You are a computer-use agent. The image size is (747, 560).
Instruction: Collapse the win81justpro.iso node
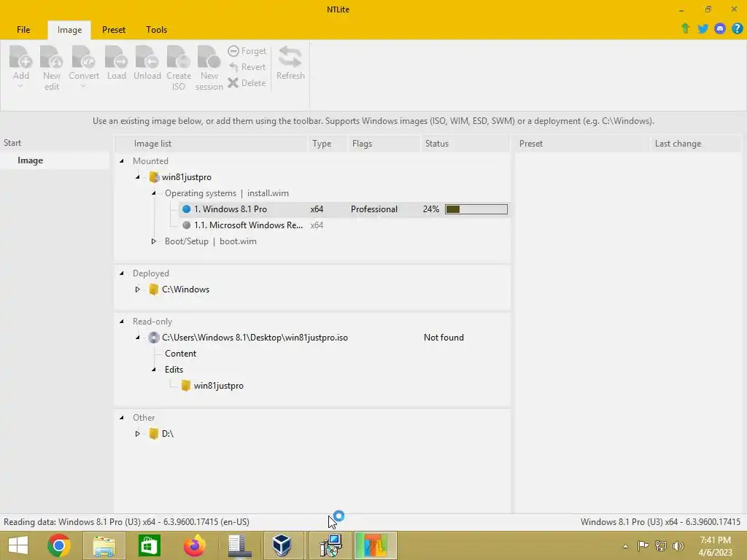tap(138, 338)
